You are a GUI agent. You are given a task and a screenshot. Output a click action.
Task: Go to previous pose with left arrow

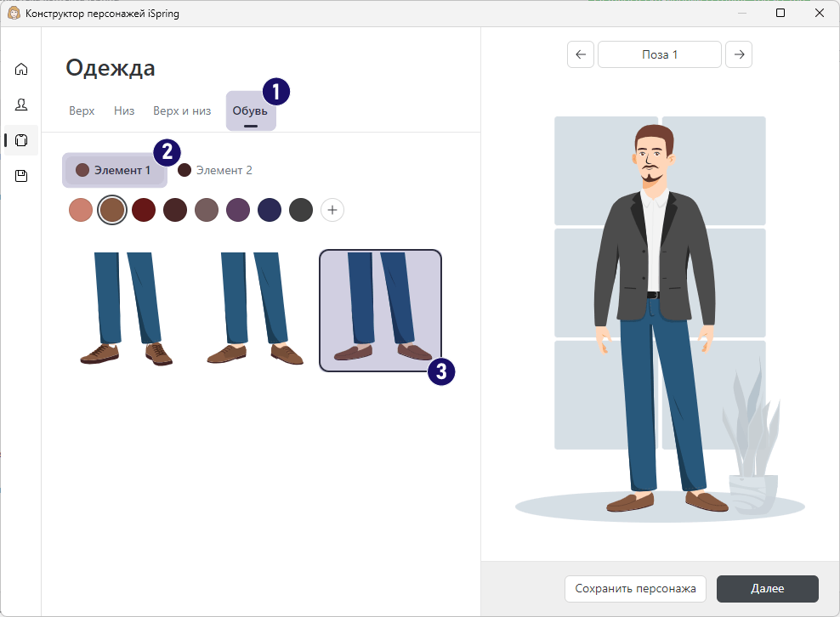click(581, 54)
